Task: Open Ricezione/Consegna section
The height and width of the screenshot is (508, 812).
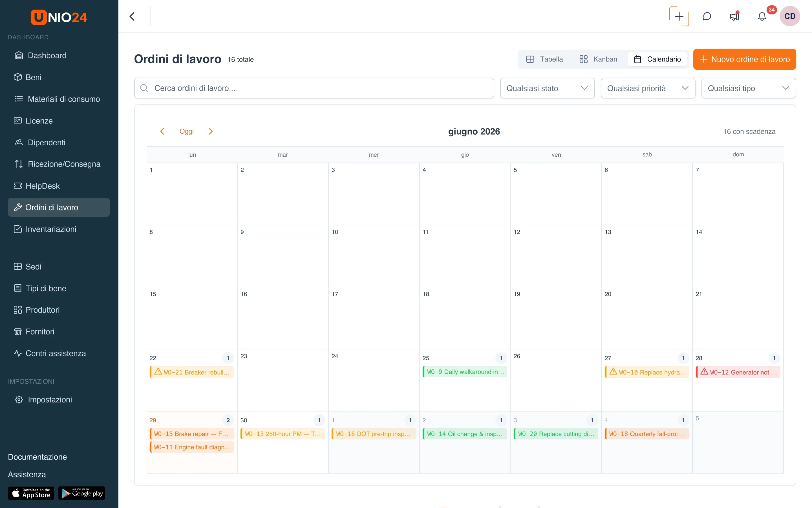Action: pyautogui.click(x=59, y=164)
